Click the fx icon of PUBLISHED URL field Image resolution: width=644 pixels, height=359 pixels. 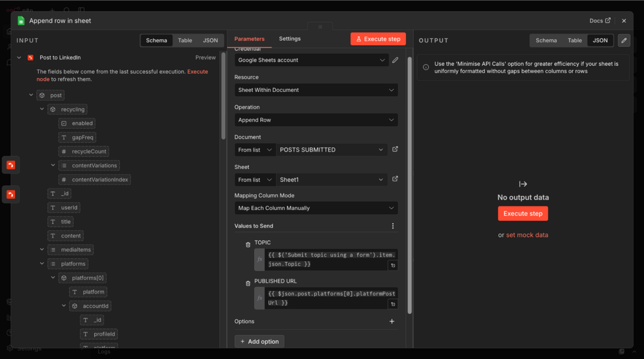[259, 298]
